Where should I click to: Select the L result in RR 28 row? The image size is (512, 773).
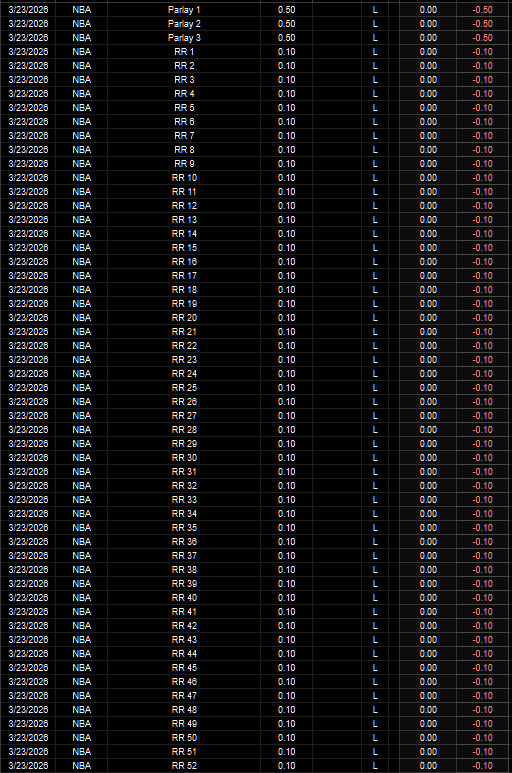click(x=375, y=429)
